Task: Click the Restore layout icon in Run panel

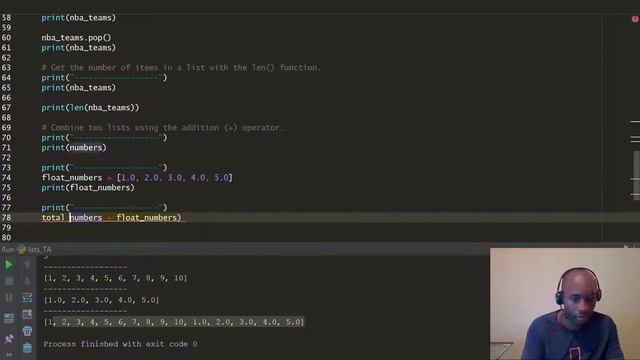Action: (9, 318)
